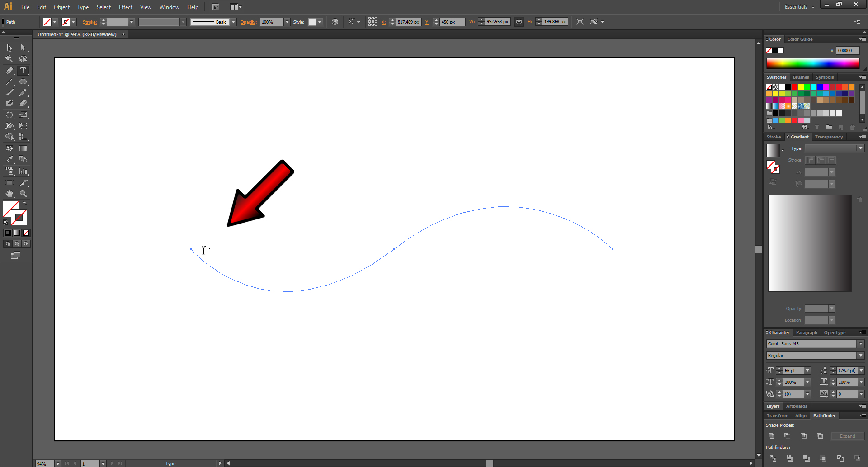Pick the Hand tool
The width and height of the screenshot is (868, 467).
point(9,194)
